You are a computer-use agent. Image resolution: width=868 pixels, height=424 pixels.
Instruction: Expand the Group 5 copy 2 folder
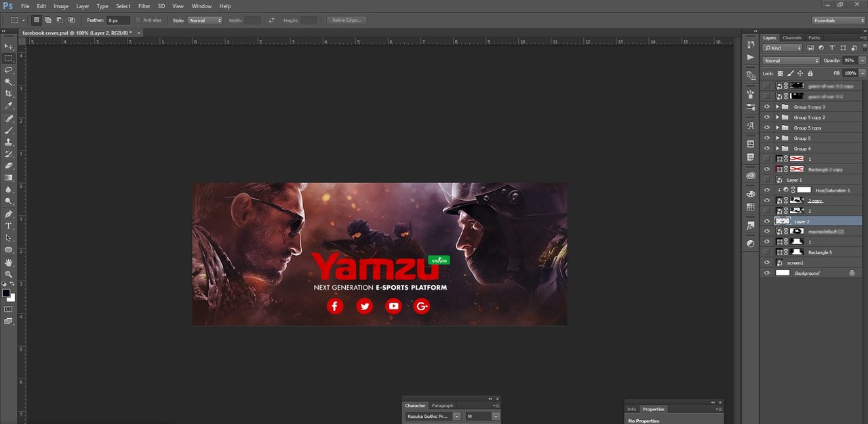tap(778, 117)
